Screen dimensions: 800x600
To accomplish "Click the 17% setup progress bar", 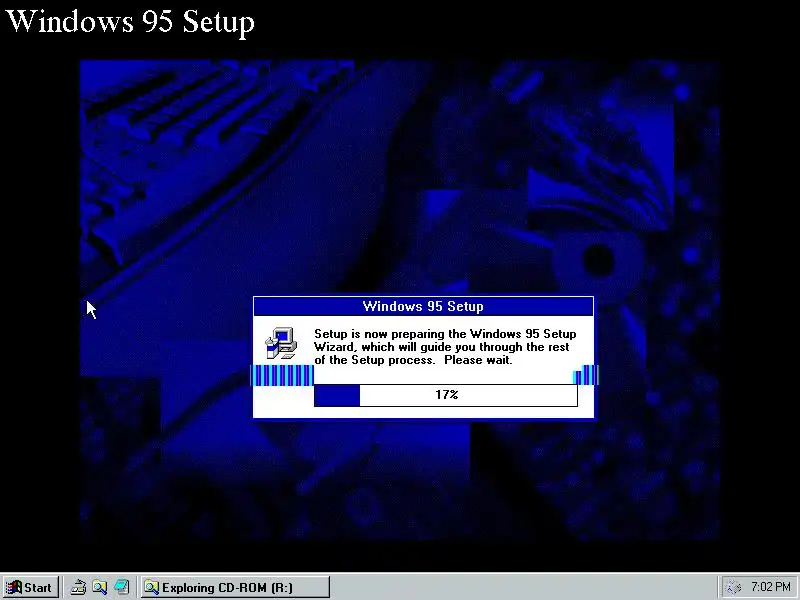I will pyautogui.click(x=446, y=395).
